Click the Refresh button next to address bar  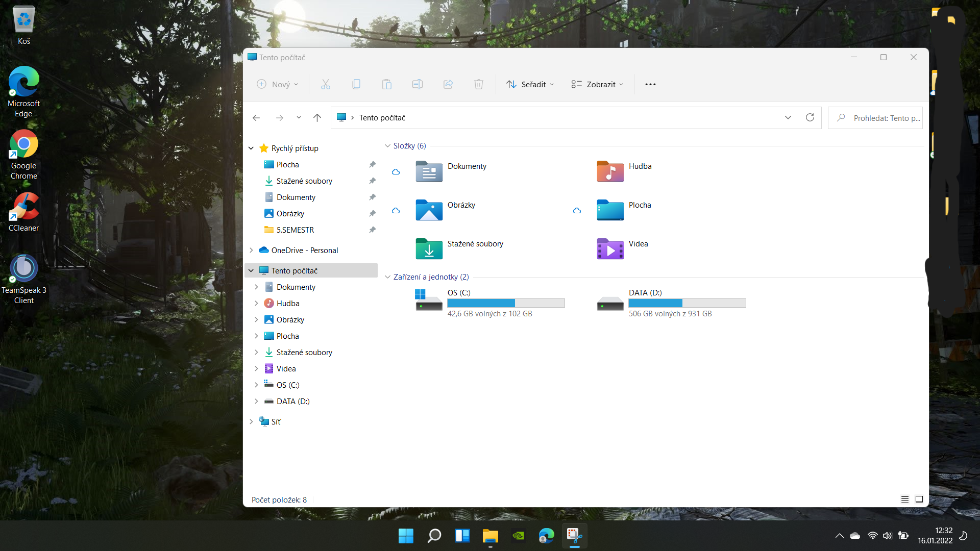[x=810, y=117]
